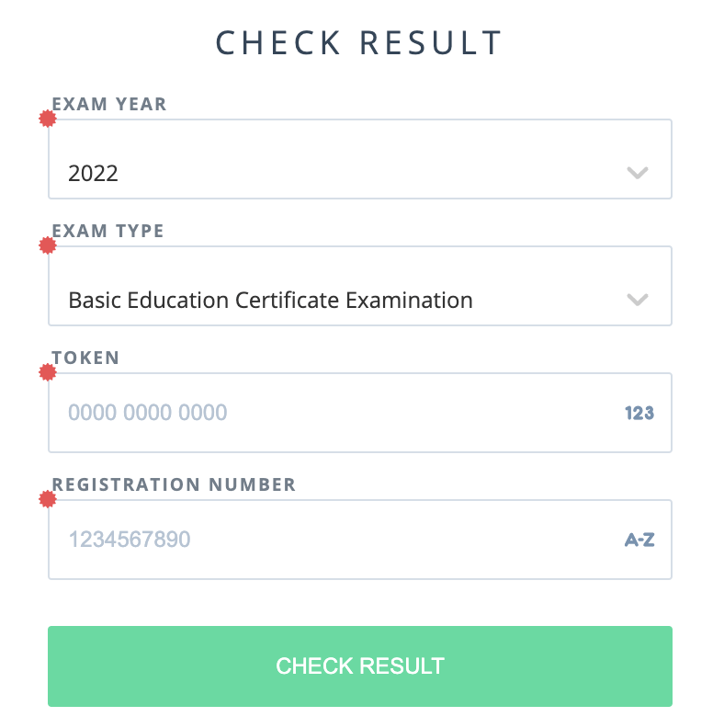Click the Token field label
The image size is (724, 728).
(x=85, y=358)
